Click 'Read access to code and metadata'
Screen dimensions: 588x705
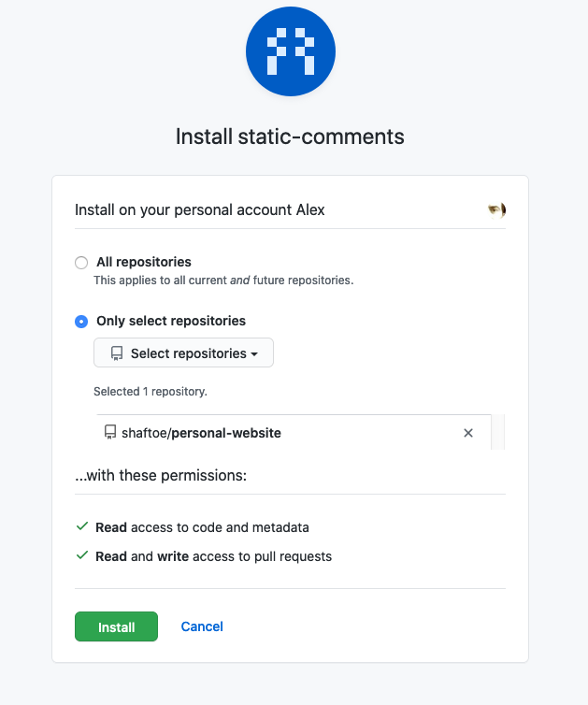point(202,527)
